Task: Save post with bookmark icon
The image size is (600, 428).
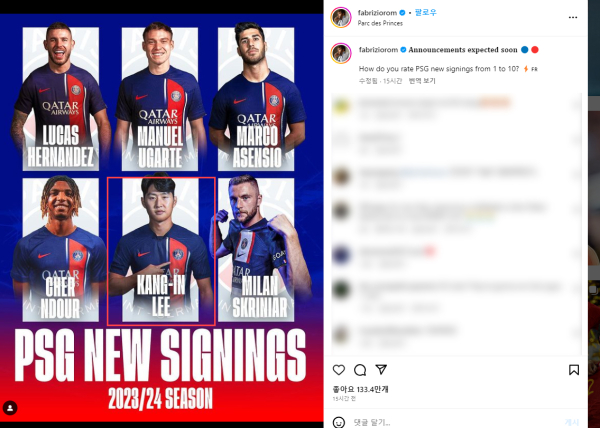Action: pos(574,370)
